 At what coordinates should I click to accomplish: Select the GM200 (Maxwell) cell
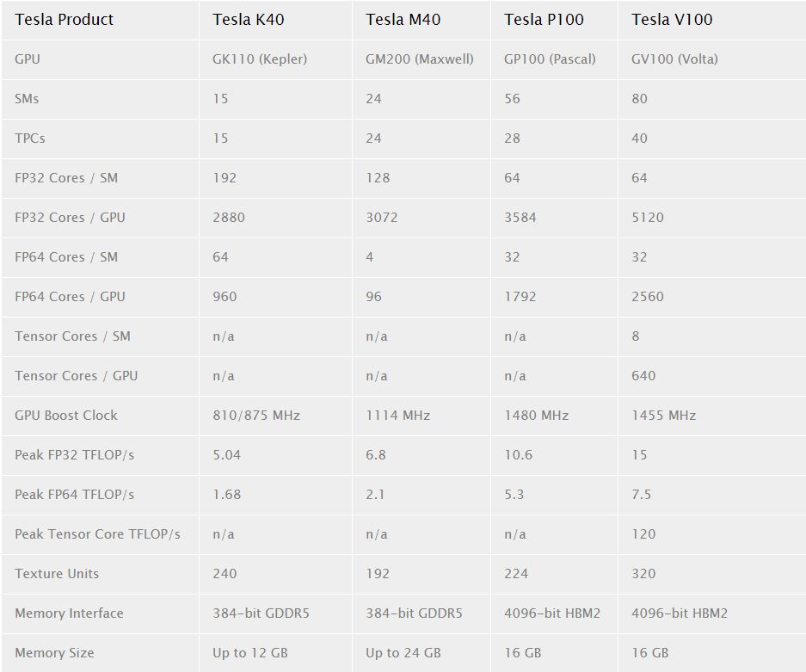(420, 59)
